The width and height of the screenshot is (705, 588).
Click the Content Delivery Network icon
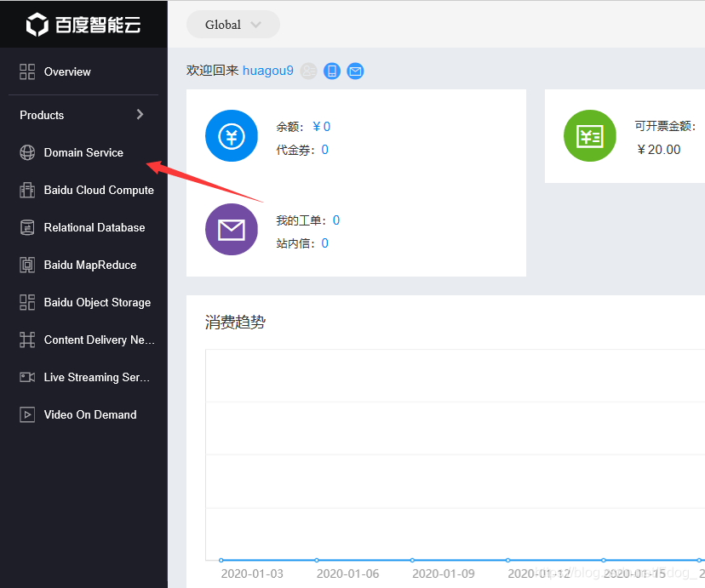(27, 340)
